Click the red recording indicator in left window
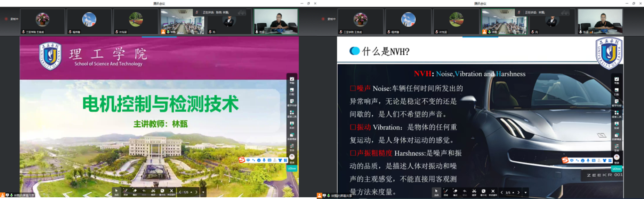The width and height of the screenshot is (644, 199). (x=6, y=19)
